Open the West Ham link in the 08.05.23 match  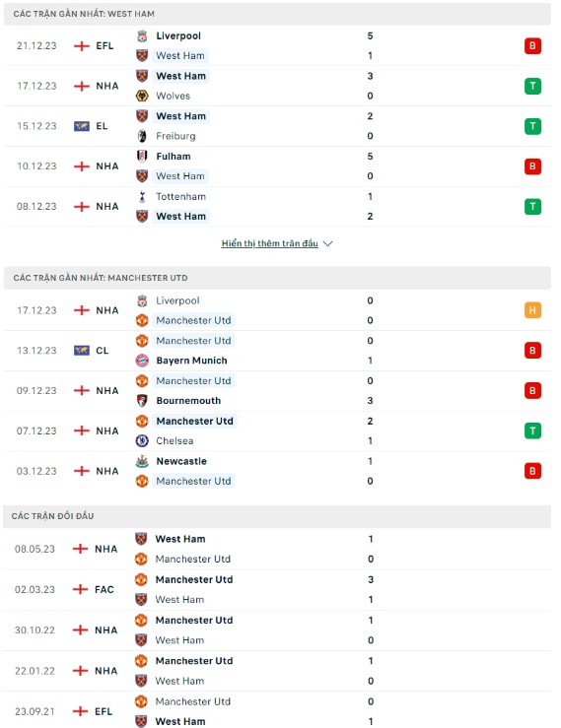coord(180,539)
